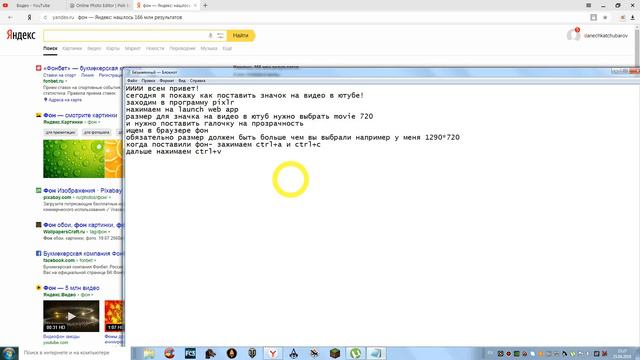Open File Explorer folder icon in taskbar
This screenshot has width=640, height=360.
pos(149,353)
